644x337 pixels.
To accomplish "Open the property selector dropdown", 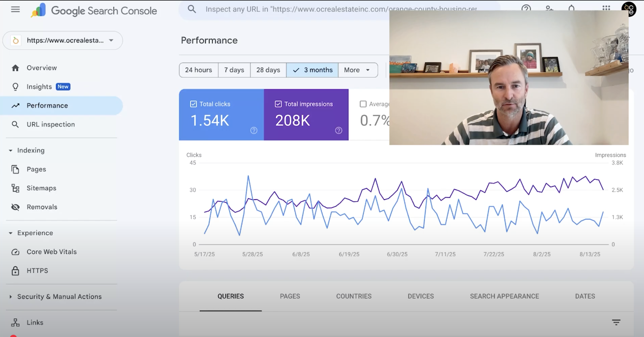I will (x=63, y=41).
